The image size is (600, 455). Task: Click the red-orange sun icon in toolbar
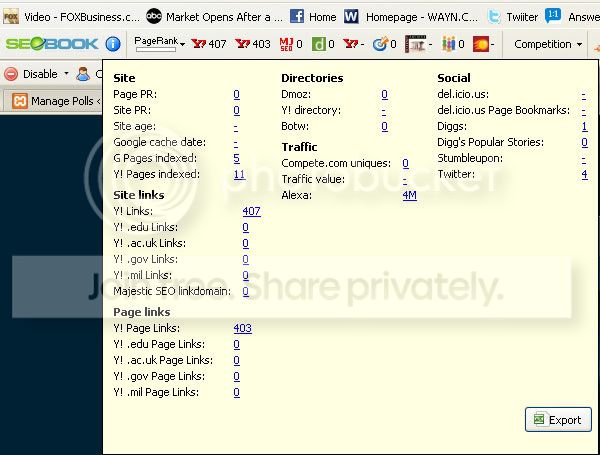[481, 44]
